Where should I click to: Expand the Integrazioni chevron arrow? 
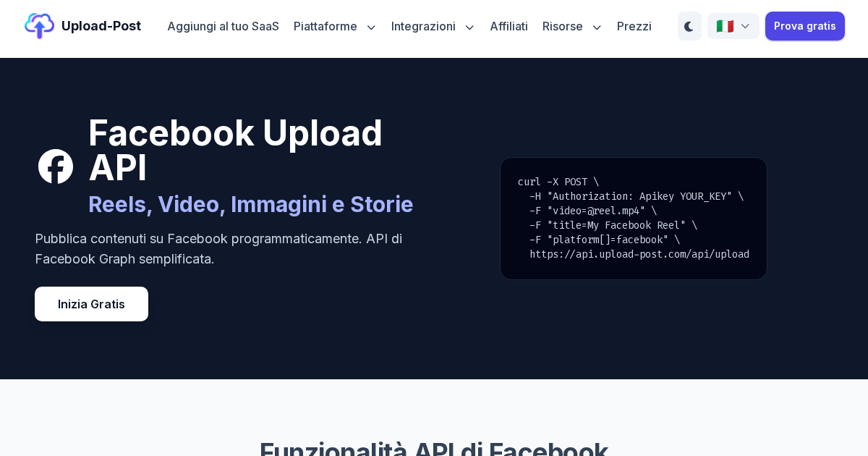click(469, 27)
